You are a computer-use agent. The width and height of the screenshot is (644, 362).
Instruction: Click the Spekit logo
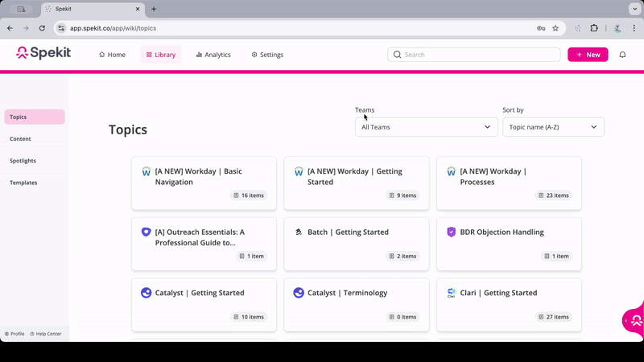(43, 53)
